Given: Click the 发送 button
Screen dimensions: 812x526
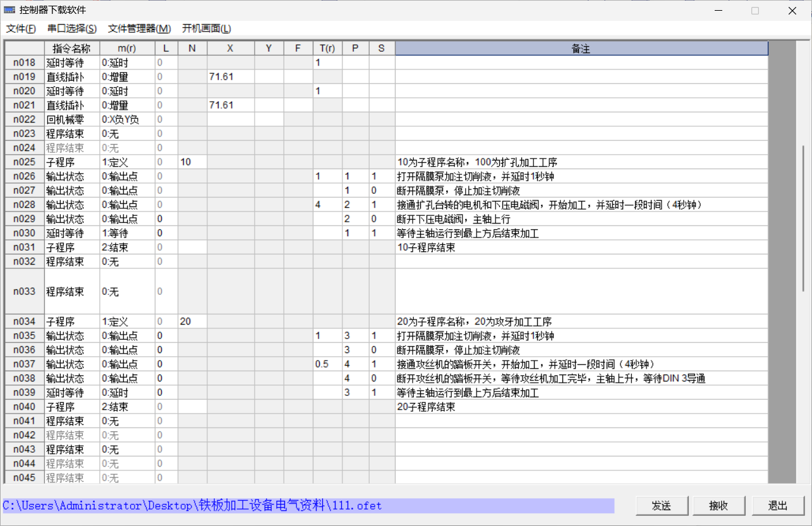Looking at the screenshot, I should pos(661,506).
